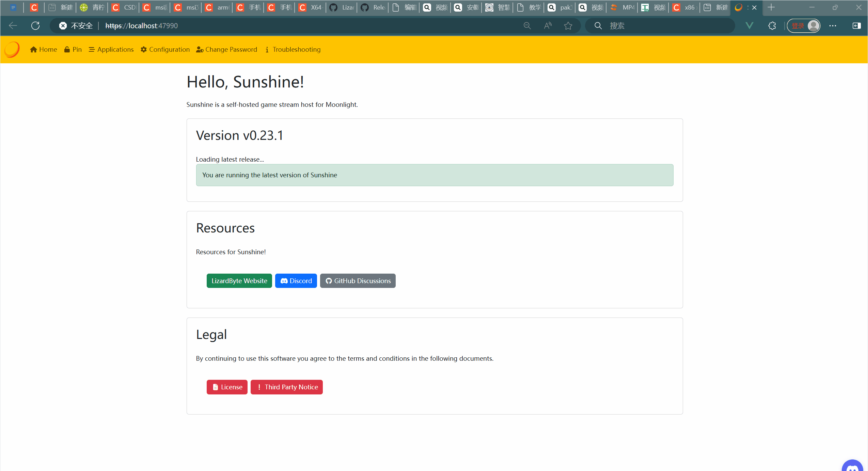This screenshot has width=868, height=471.
Task: Click the Discord navigation link
Action: [295, 280]
